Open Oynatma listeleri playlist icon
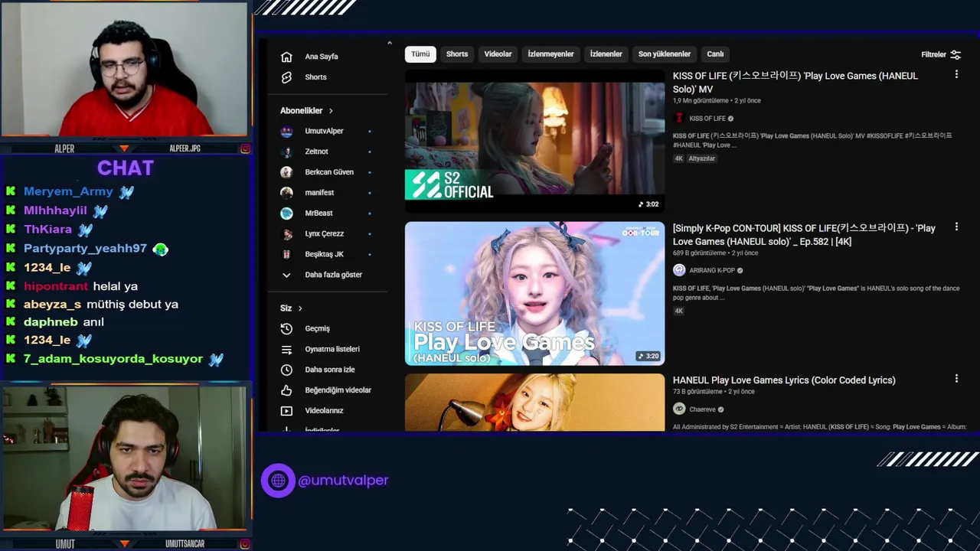Screen dimensions: 980x551 pyautogui.click(x=286, y=349)
